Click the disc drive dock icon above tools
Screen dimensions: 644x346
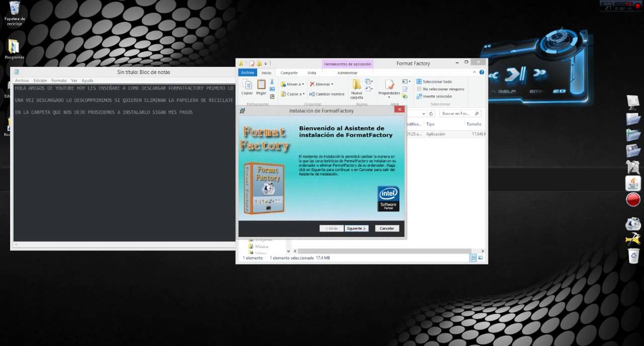[x=633, y=223]
